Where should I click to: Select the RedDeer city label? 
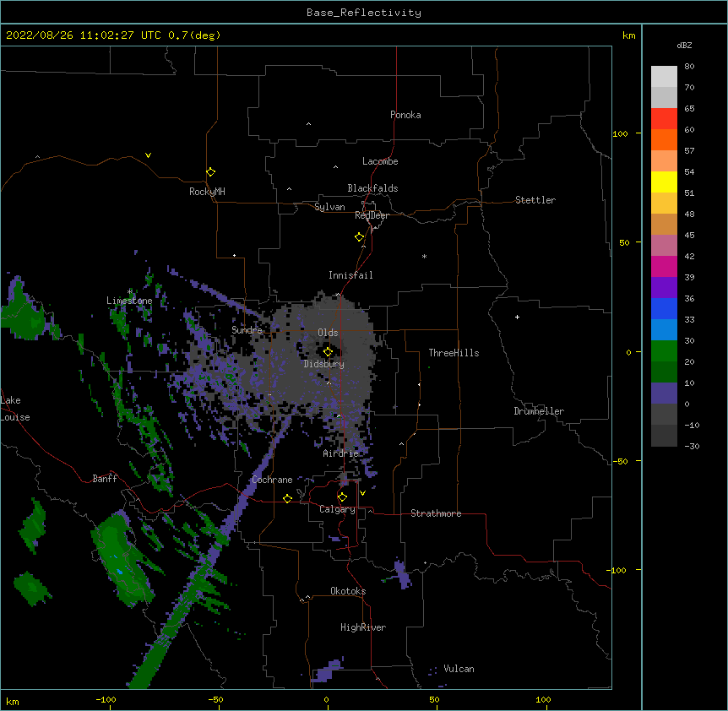pyautogui.click(x=372, y=215)
